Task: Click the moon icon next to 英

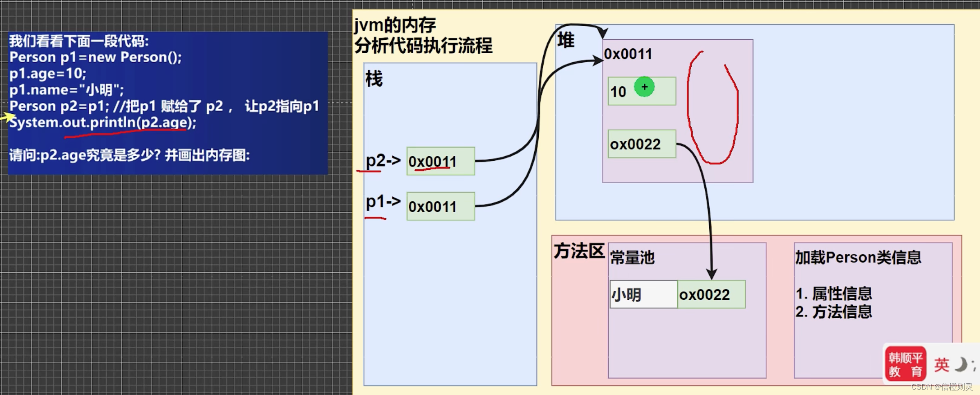Action: tap(961, 364)
